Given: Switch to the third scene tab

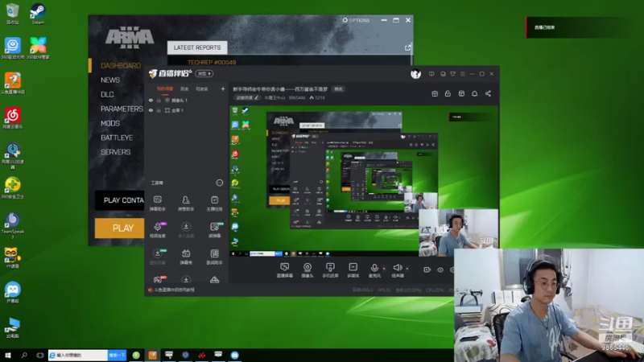Looking at the screenshot, I should (202, 89).
